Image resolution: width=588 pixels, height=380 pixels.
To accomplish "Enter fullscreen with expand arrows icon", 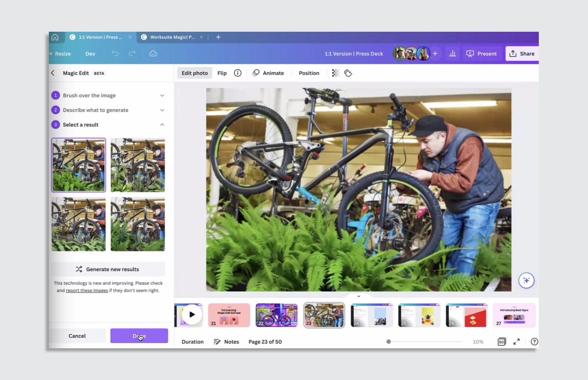I will pyautogui.click(x=516, y=342).
